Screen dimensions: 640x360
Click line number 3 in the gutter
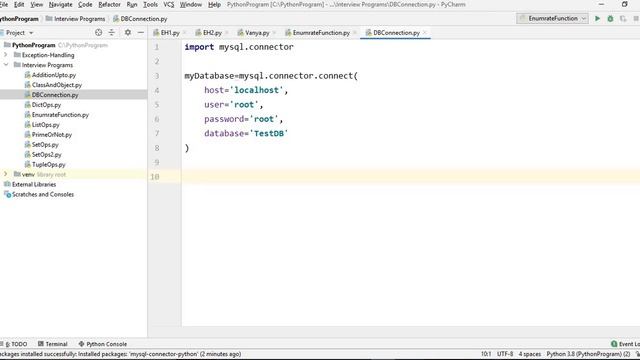[157, 76]
